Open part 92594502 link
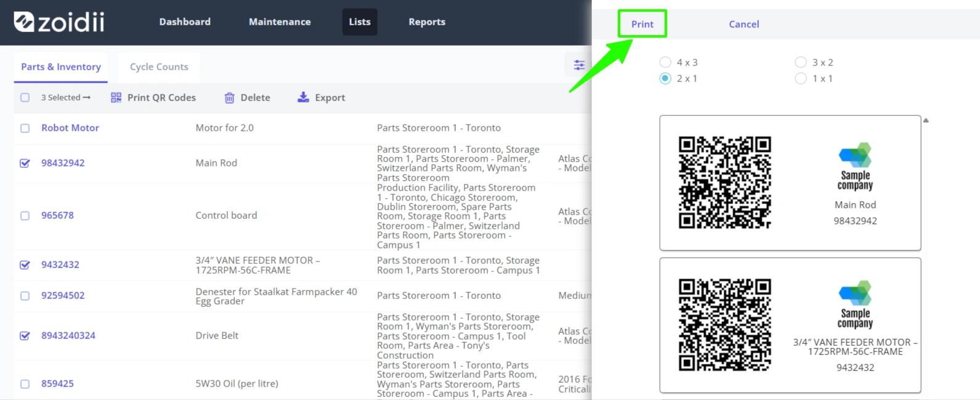Screen dimensions: 980x400 [63, 295]
